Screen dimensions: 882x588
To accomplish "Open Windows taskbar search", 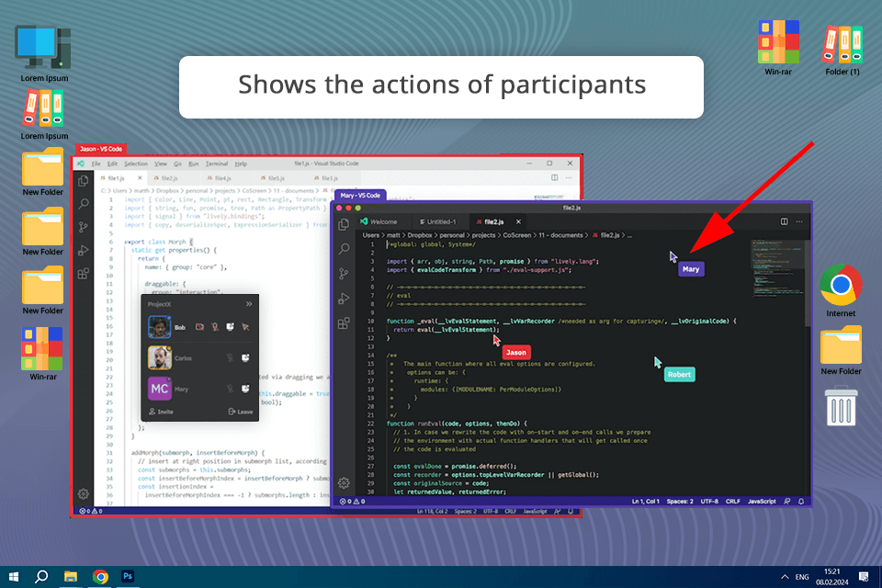I will pyautogui.click(x=41, y=577).
